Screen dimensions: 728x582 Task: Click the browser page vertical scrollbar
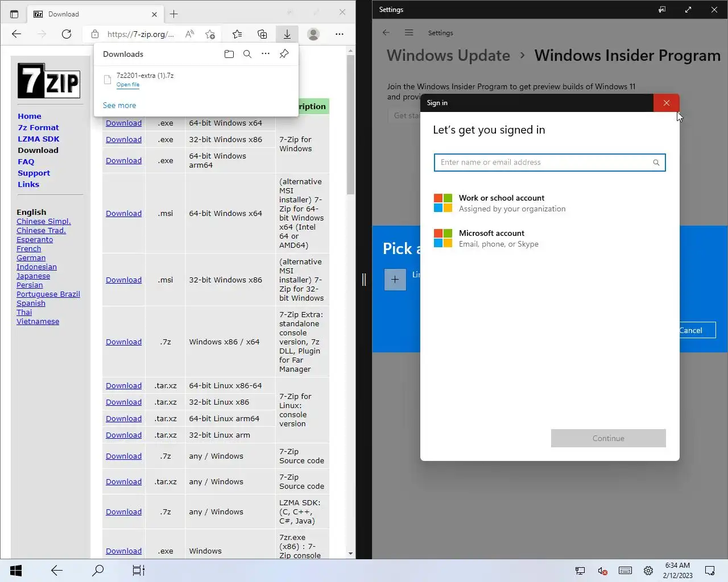[350, 125]
